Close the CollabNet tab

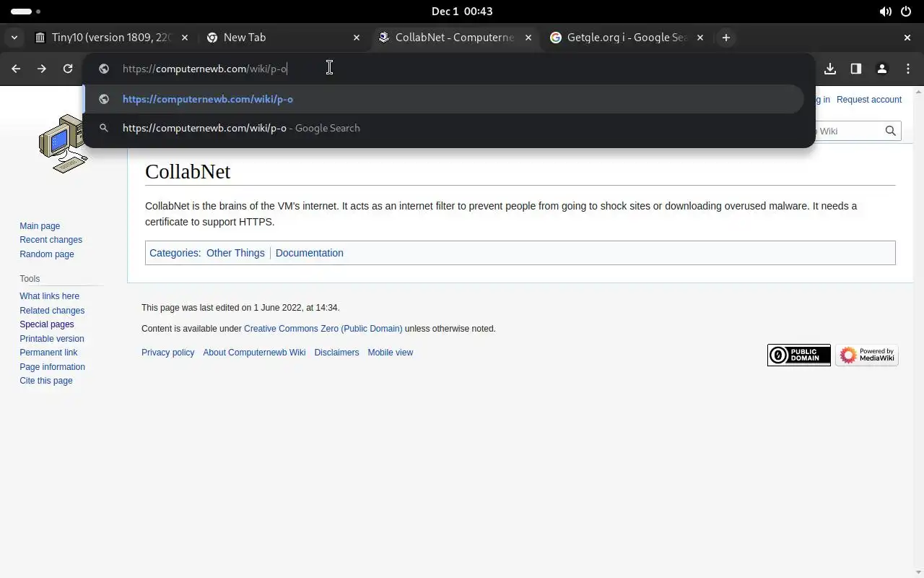[528, 38]
